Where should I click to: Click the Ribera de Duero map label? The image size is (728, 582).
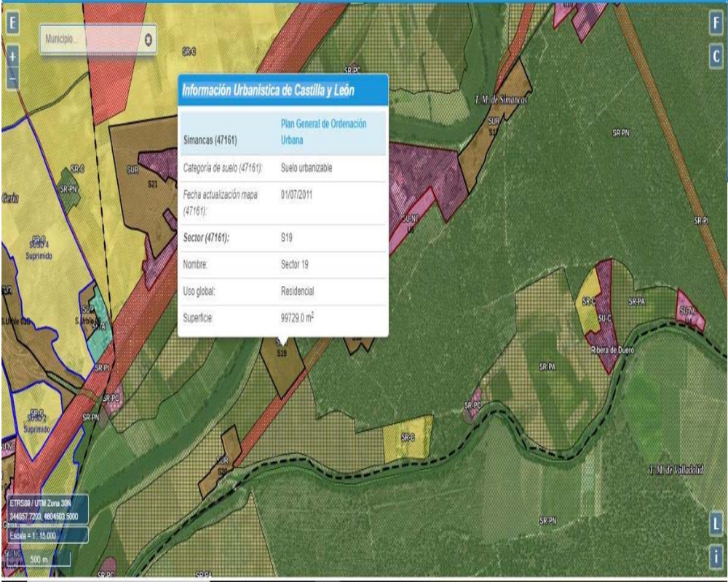pyautogui.click(x=612, y=350)
